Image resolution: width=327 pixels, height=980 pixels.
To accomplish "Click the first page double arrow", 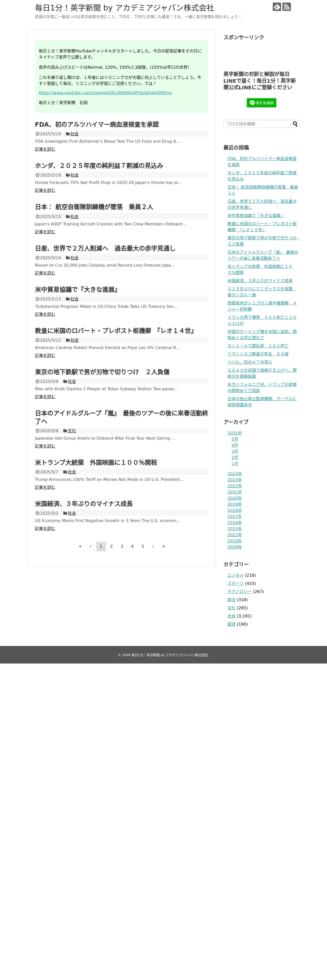I will [x=80, y=546].
